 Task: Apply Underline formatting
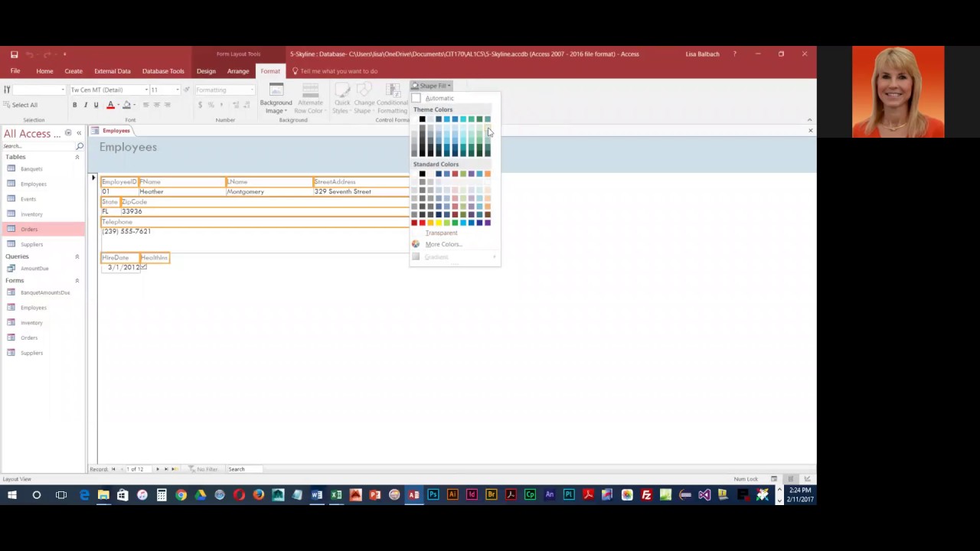coord(96,105)
